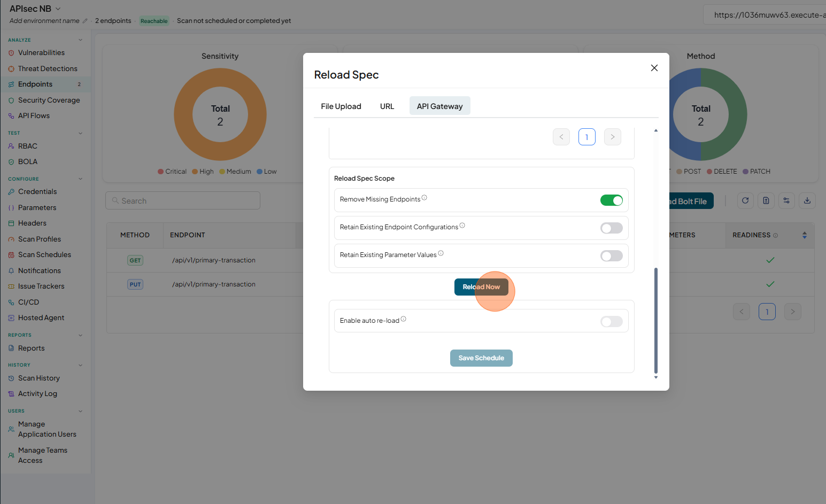Collapse the TEST sidebar section
The height and width of the screenshot is (504, 826).
(x=81, y=133)
